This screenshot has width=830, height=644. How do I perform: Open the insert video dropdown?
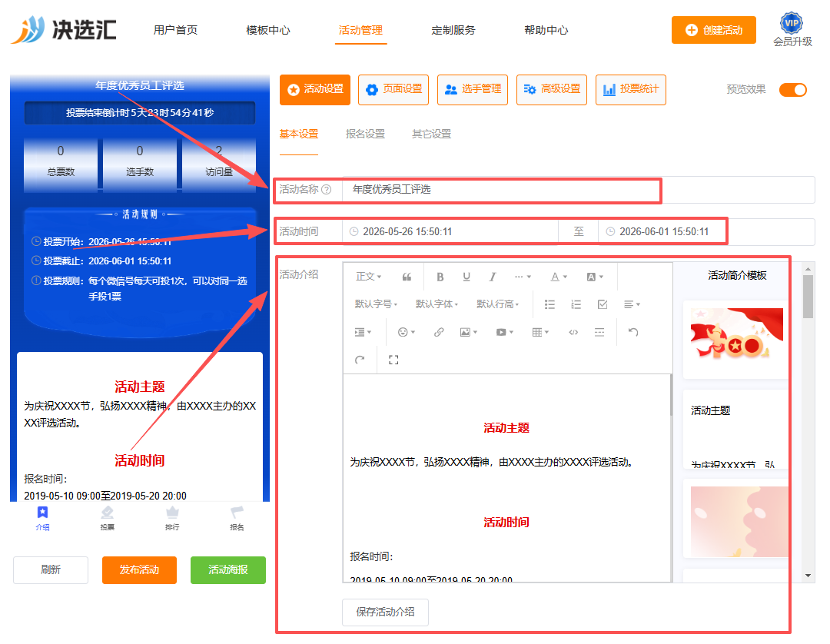tap(504, 332)
